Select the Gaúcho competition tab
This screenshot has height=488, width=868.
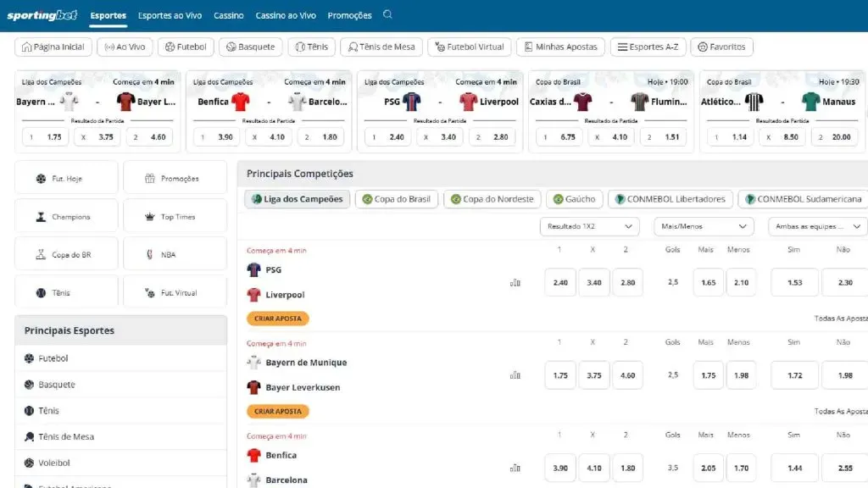click(x=574, y=199)
